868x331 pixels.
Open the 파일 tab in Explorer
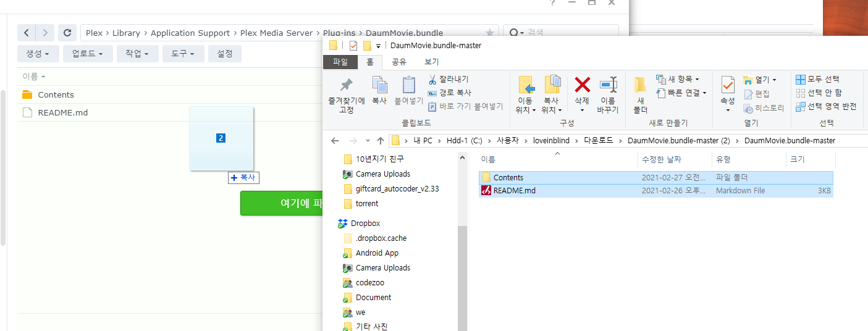[340, 62]
